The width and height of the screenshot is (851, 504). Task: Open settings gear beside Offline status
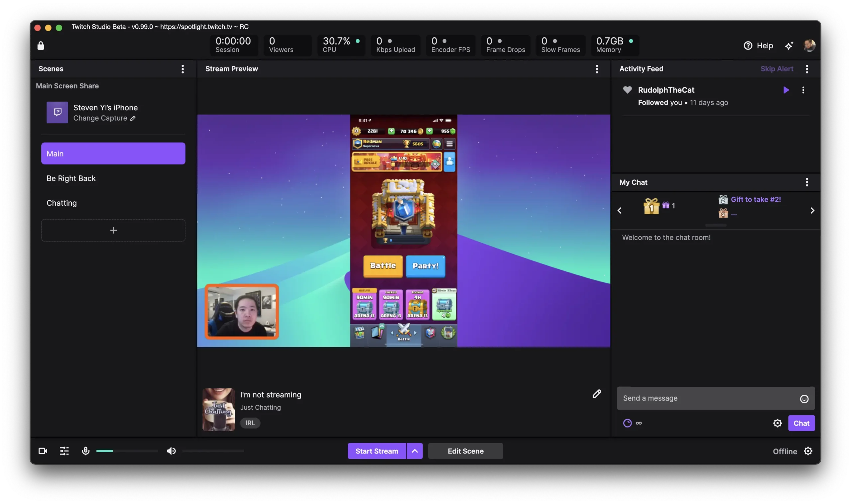point(808,451)
